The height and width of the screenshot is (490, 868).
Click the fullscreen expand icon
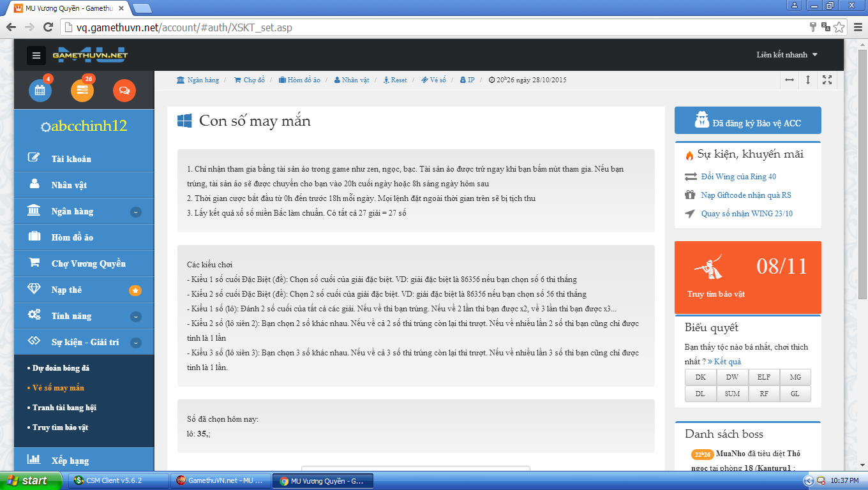click(827, 80)
